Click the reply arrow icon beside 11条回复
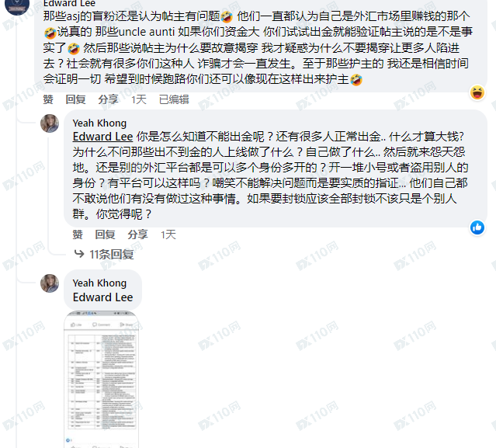 (x=78, y=253)
